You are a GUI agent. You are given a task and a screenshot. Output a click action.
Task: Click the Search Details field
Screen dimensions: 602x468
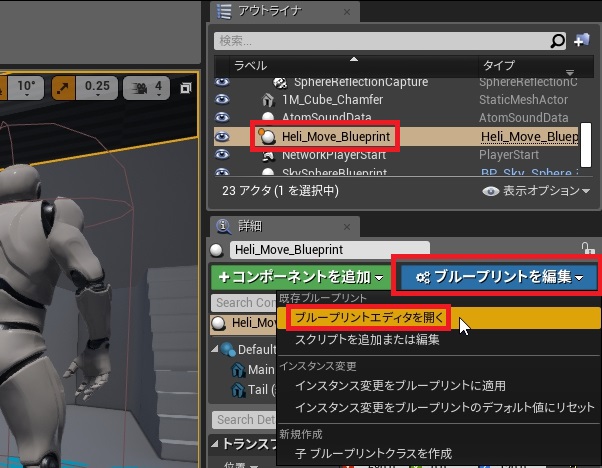coord(244,420)
